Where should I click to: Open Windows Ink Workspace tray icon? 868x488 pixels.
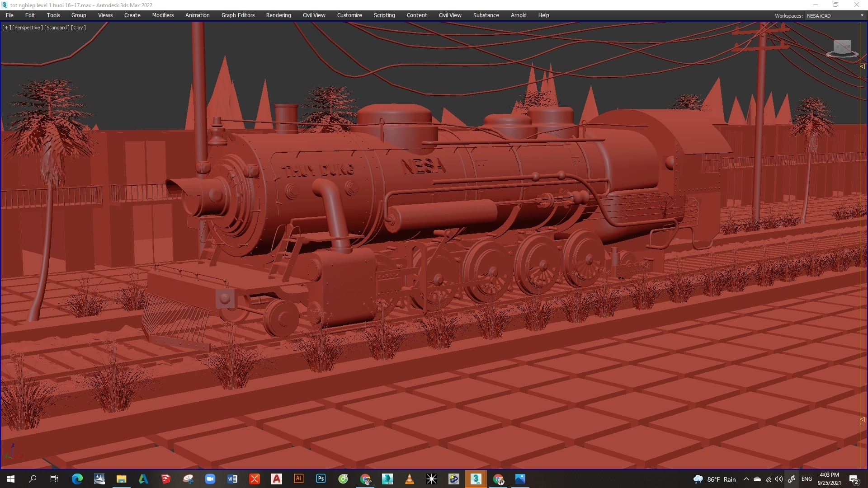pos(792,479)
